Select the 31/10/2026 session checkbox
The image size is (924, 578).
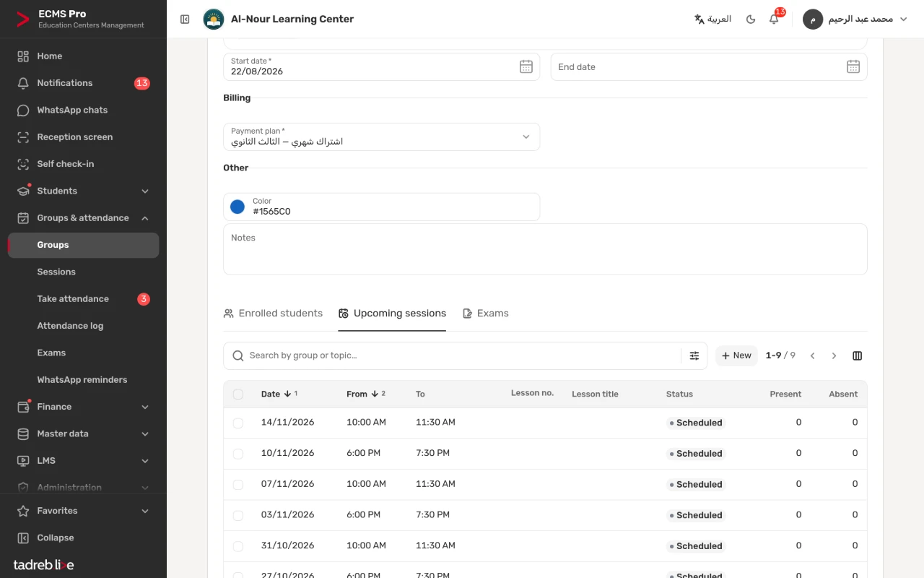(238, 546)
